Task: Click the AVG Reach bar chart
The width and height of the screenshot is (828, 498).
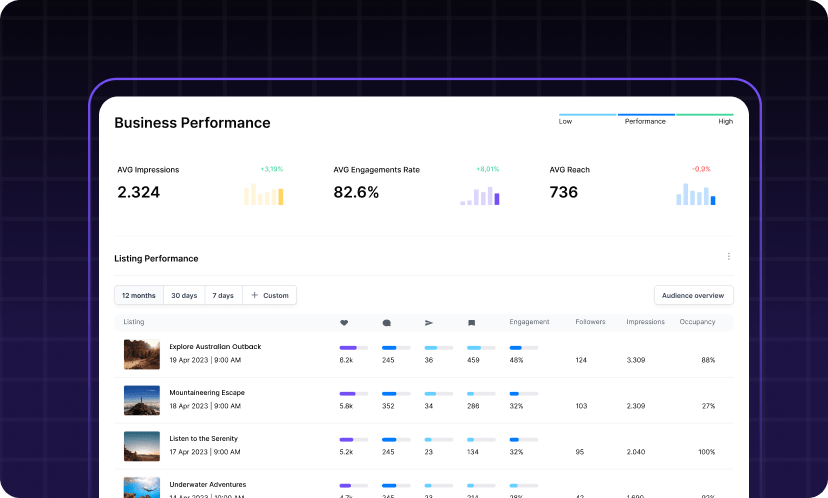Action: [696, 194]
